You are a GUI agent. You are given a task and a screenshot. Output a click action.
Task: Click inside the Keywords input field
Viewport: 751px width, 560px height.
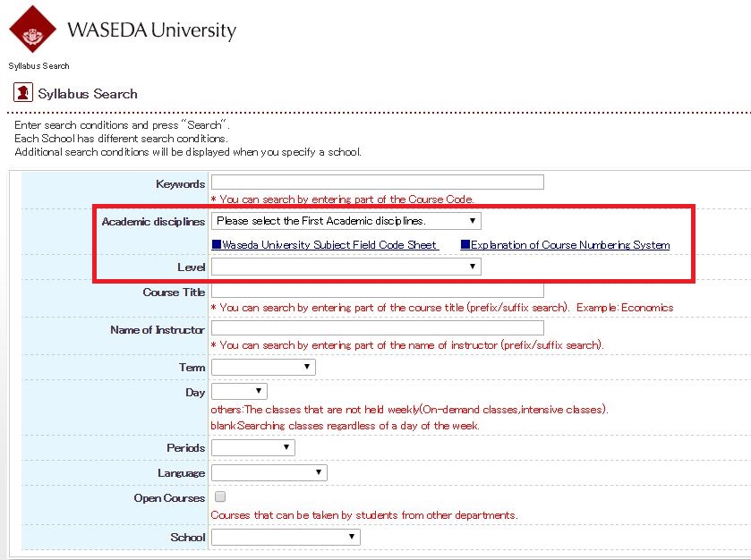(376, 182)
